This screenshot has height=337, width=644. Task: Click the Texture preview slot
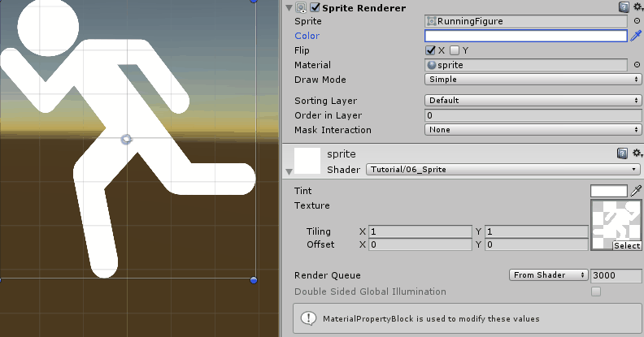pos(616,225)
